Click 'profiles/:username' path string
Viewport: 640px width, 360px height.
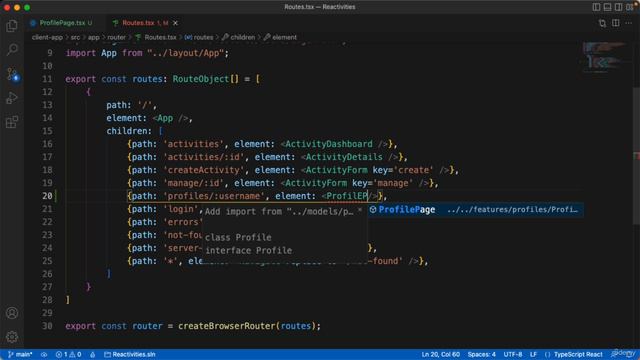(213, 196)
